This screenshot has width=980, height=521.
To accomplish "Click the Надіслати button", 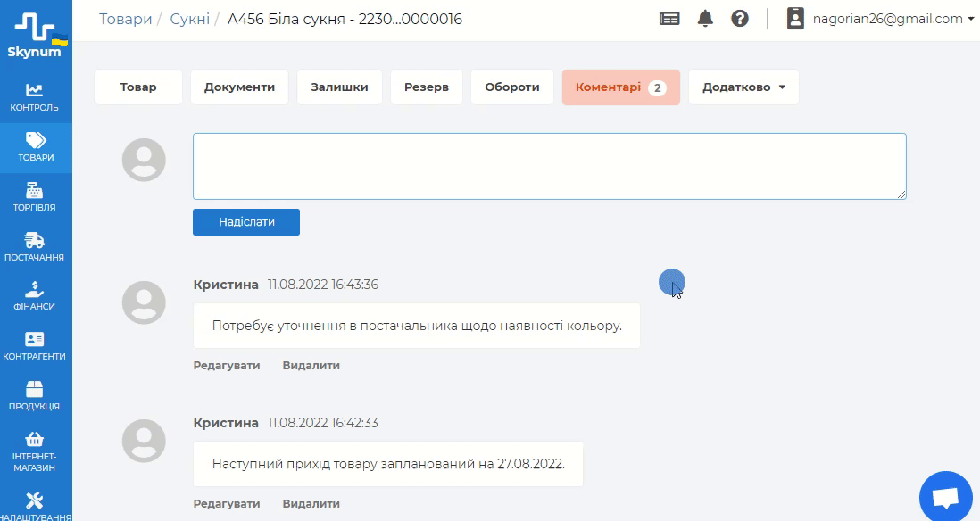I will (x=246, y=222).
